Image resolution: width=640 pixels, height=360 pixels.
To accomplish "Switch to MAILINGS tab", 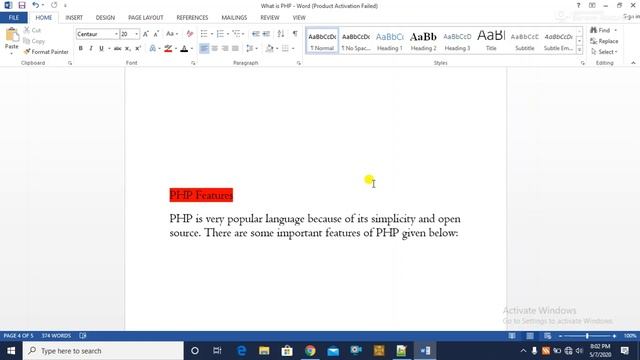I will pos(234,18).
